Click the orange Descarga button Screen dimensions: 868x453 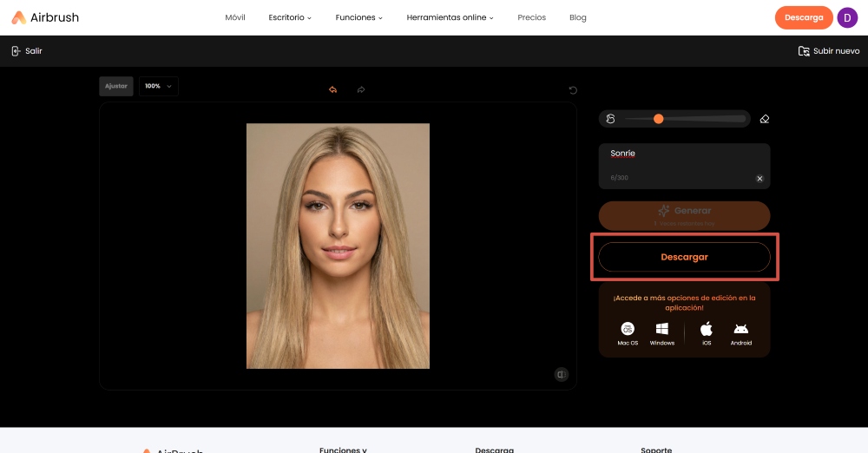(804, 17)
